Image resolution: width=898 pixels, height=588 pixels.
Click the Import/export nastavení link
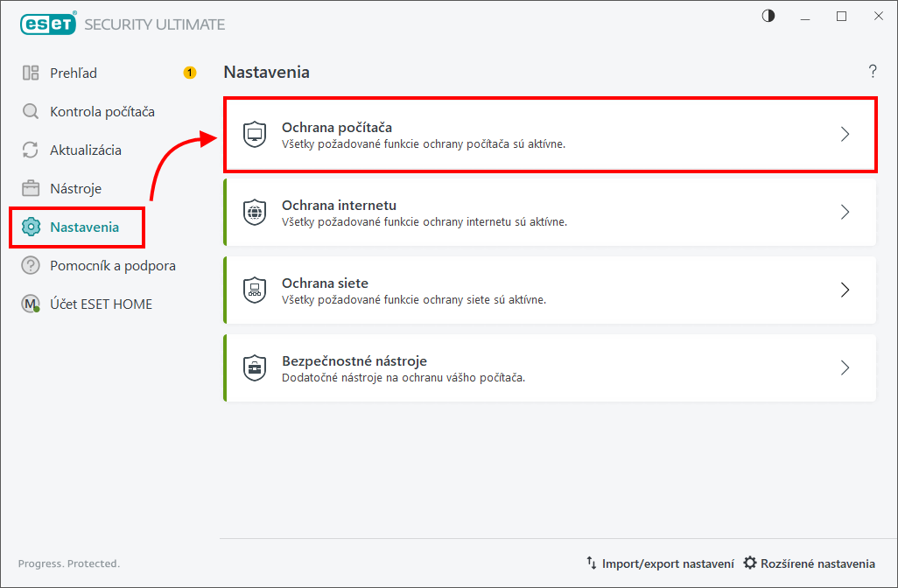pos(668,564)
